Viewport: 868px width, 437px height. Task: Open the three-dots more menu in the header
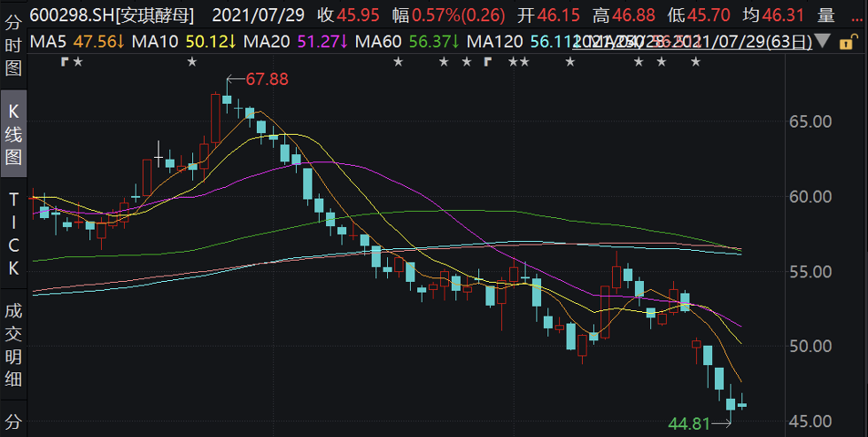click(x=855, y=15)
